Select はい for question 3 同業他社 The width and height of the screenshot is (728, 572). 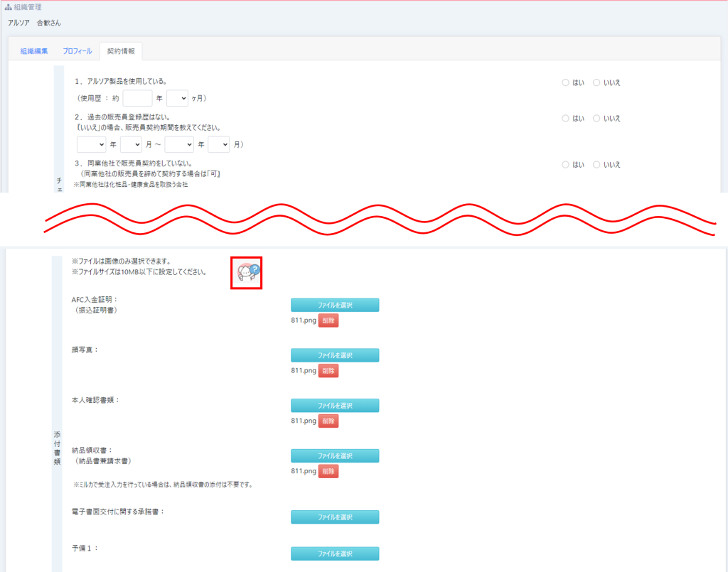[x=566, y=164]
